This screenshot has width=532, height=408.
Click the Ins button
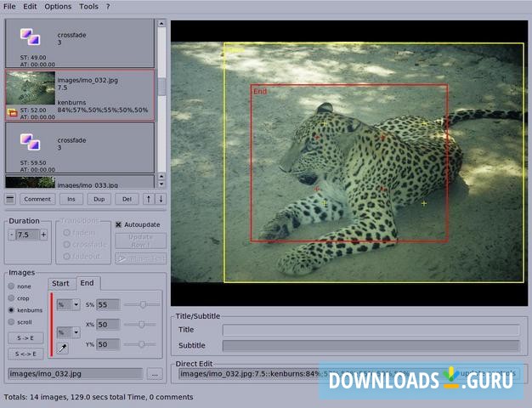(71, 199)
